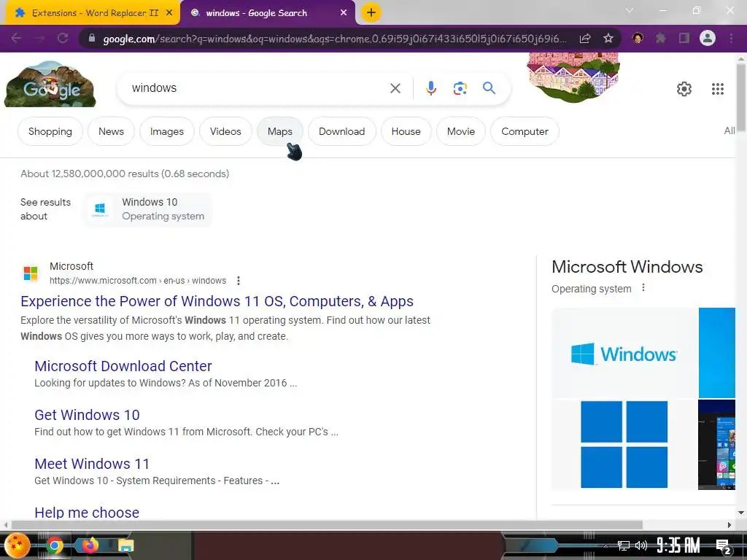Click the magnifying glass search button

tap(489, 88)
